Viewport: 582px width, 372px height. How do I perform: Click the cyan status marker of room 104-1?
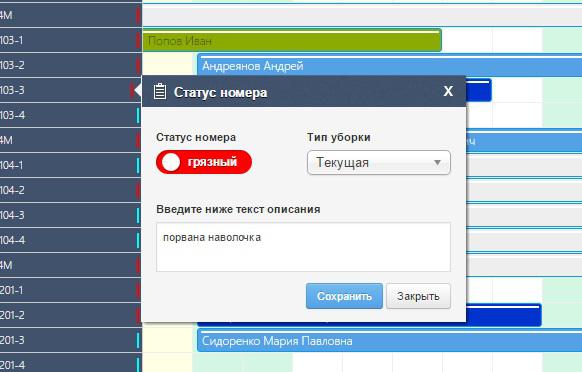138,165
